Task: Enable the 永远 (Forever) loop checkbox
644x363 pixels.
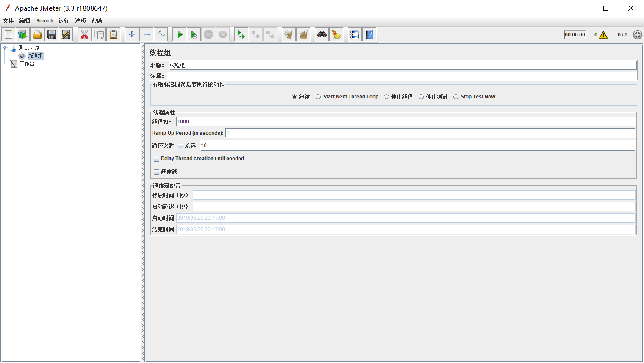Action: pos(180,145)
